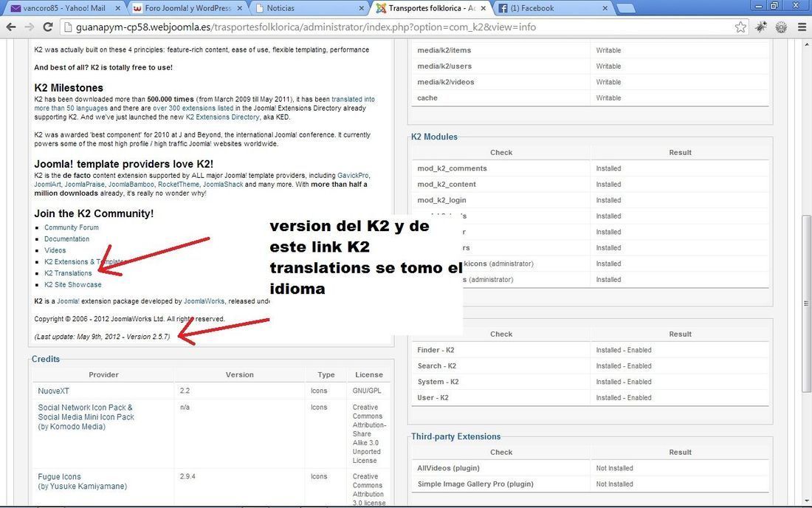Close the vancoro85 Yahoo Mail tab
Screen dimensions: 812x508
coord(117,8)
